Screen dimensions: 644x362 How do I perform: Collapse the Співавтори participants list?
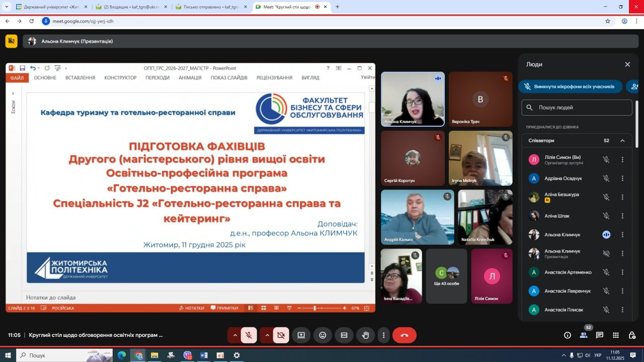pos(622,141)
